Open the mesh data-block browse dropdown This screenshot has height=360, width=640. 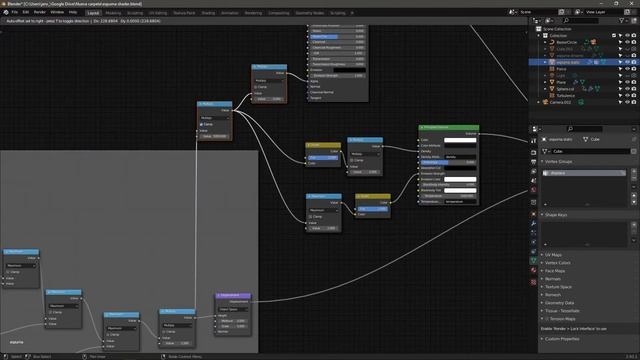point(546,151)
